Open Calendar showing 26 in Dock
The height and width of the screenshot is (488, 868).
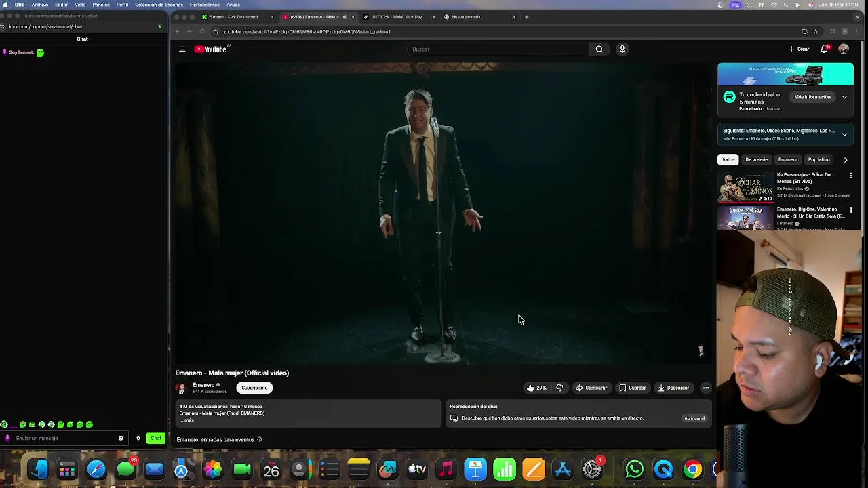coord(271,469)
